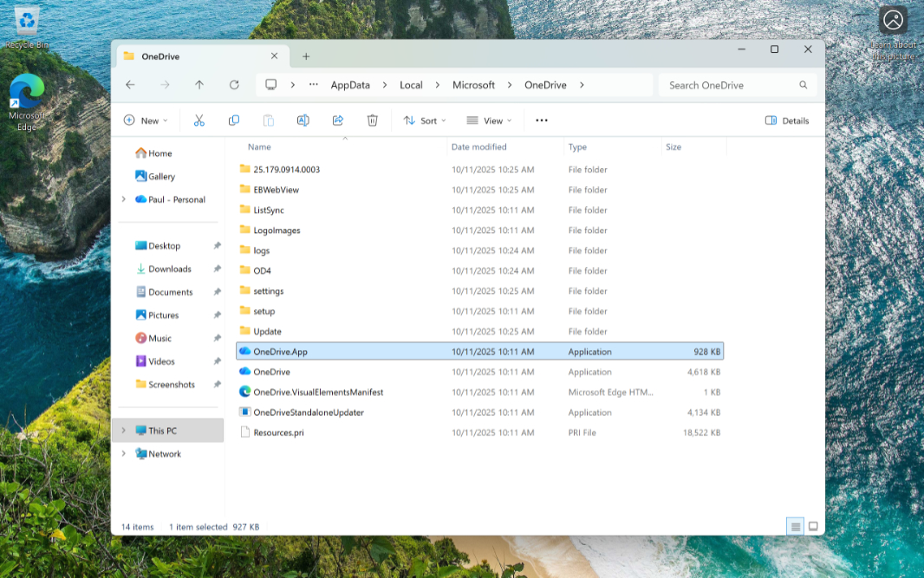The width and height of the screenshot is (924, 578).
Task: Select the Cut icon in the toolbar
Action: pyautogui.click(x=198, y=120)
